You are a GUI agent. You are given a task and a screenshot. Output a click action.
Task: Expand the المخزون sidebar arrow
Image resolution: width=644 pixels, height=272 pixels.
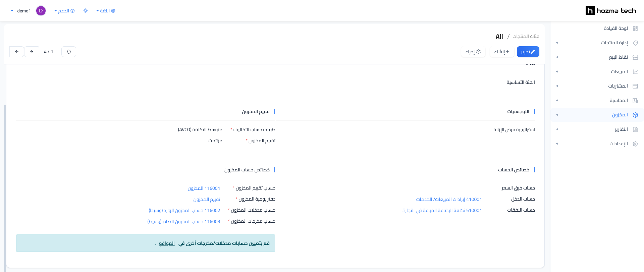[x=557, y=115]
